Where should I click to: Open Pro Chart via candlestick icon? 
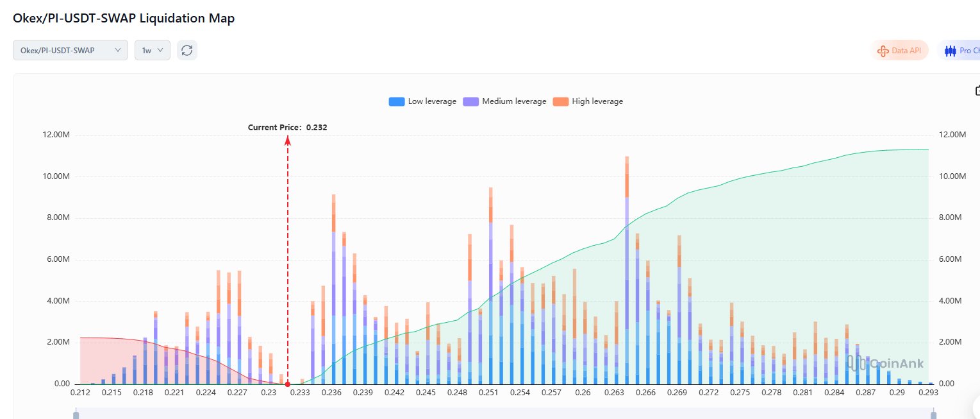coord(950,51)
